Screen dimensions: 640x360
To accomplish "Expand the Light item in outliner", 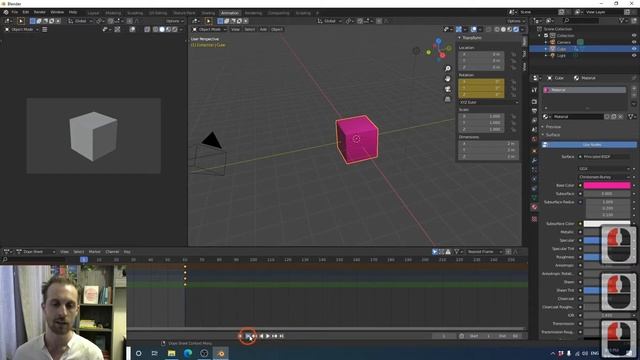I will click(x=546, y=56).
